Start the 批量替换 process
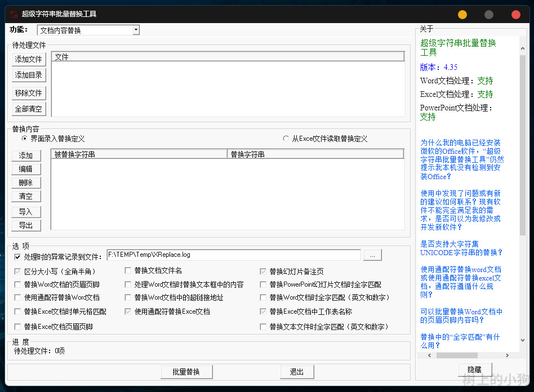The height and width of the screenshot is (392, 534). pos(186,372)
